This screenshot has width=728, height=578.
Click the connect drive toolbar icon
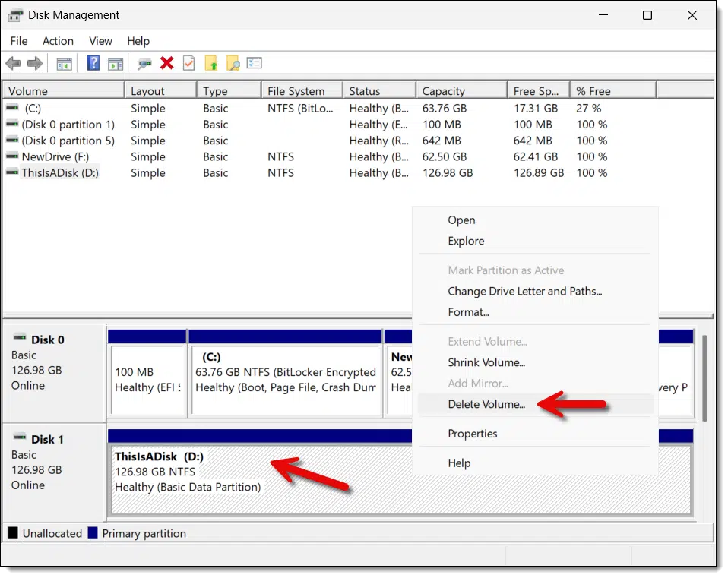click(x=144, y=64)
